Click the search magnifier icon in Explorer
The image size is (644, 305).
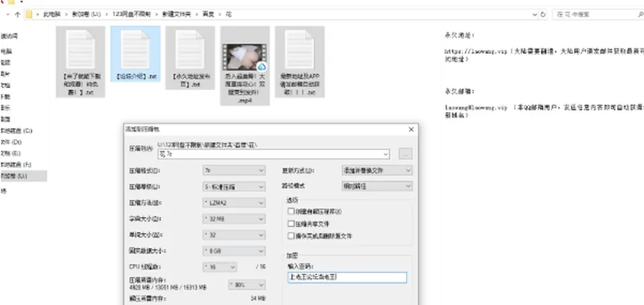640,14
